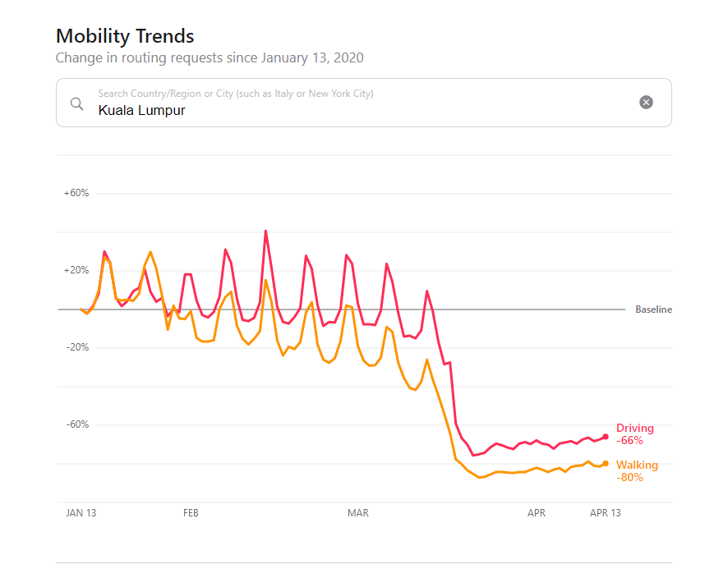Click the Baseline label
This screenshot has height=587, width=728.
(653, 310)
